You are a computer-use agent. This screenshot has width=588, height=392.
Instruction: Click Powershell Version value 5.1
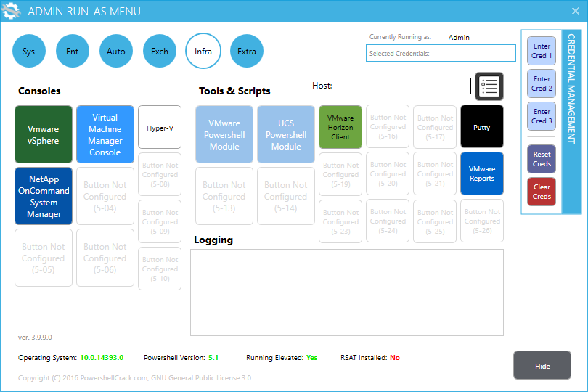[x=213, y=357]
